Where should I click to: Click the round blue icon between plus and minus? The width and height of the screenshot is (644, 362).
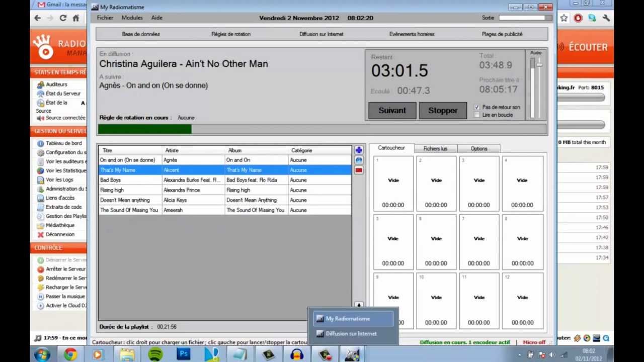(x=359, y=160)
